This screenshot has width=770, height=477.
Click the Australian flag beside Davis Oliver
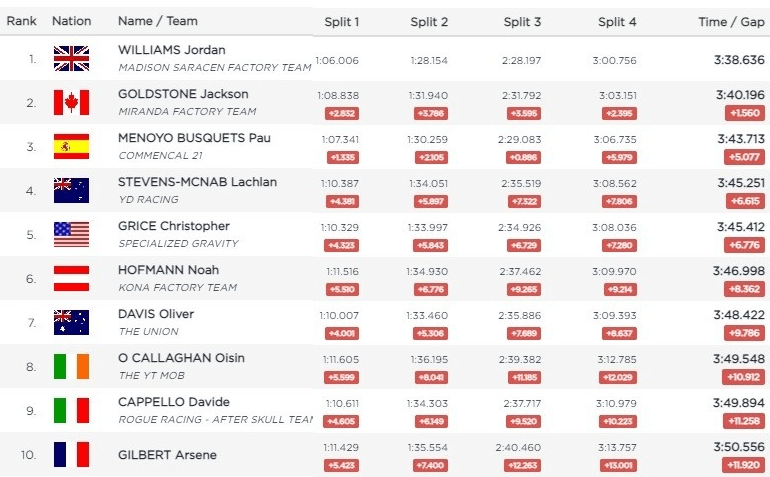tap(71, 323)
